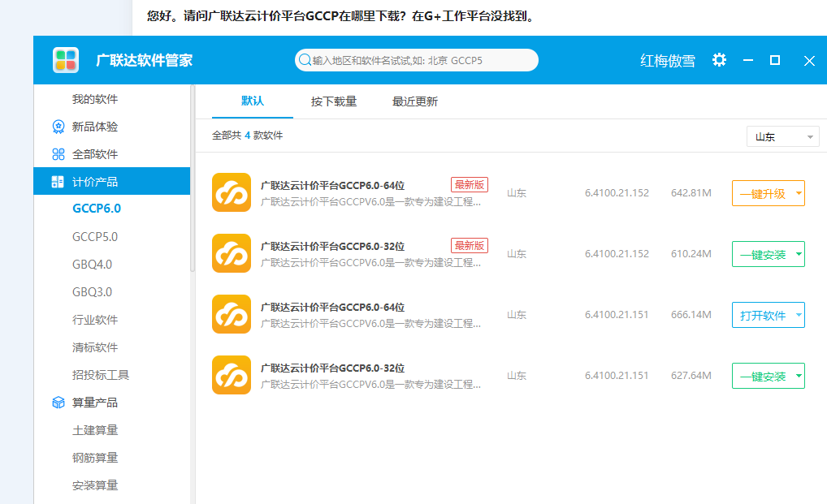827x504 pixels.
Task: Select 行业软件 in the sidebar
Action: click(x=95, y=320)
